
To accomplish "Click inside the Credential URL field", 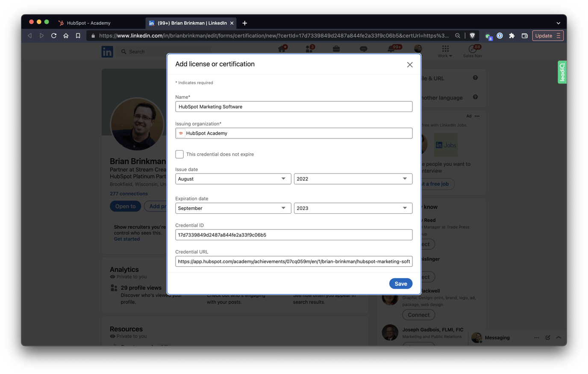I will click(294, 261).
